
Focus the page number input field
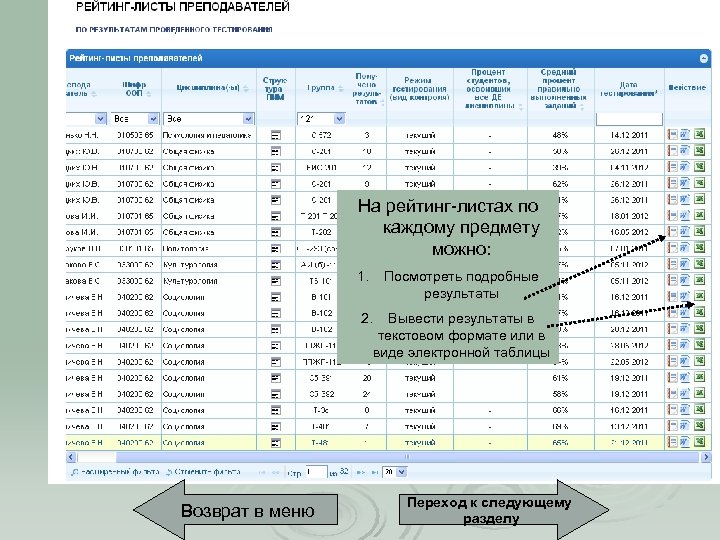(316, 472)
